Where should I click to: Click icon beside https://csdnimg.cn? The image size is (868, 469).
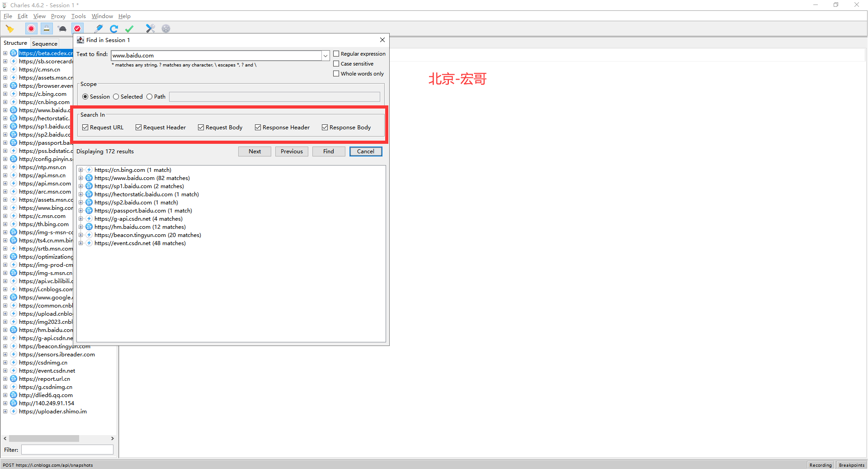[14, 363]
